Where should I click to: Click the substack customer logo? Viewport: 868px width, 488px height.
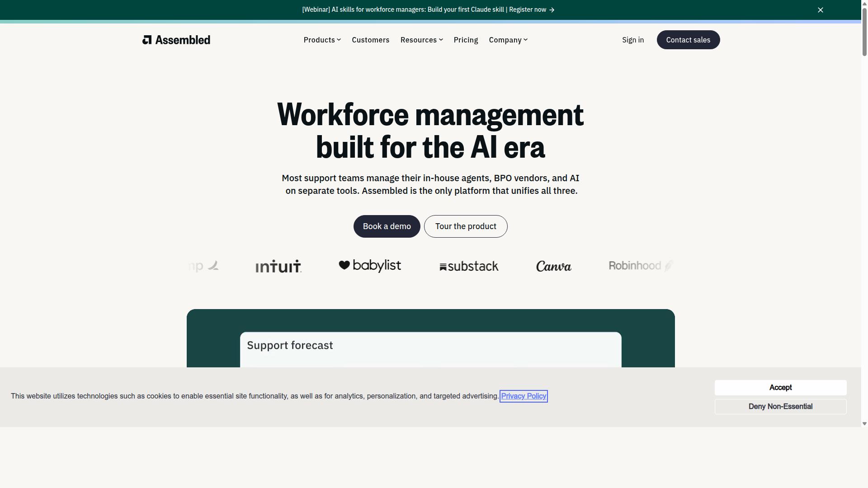(469, 266)
